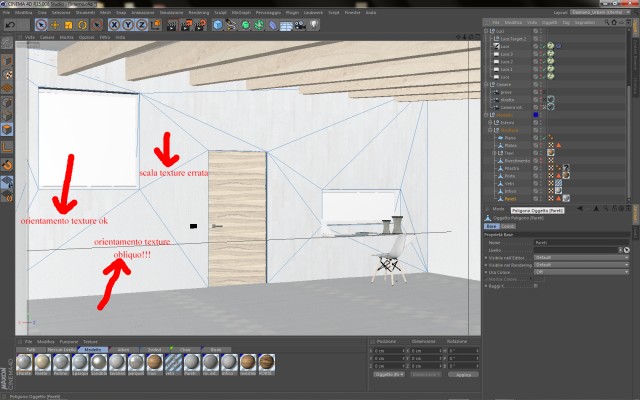Open Usa Colore dropdown
The width and height of the screenshot is (640, 400).
point(581,272)
